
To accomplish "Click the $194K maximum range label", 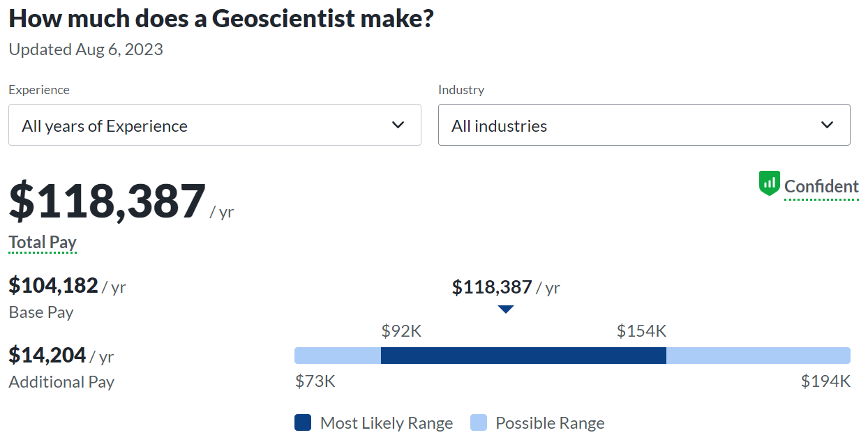I will (825, 381).
